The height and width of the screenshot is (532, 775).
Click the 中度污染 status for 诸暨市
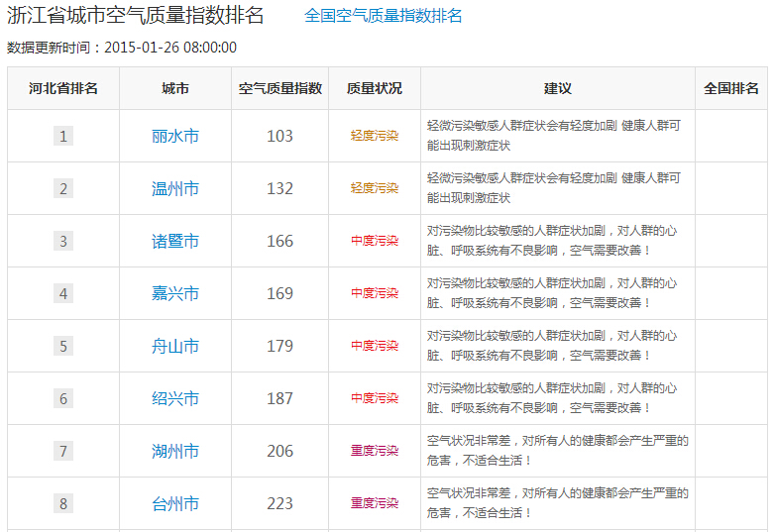(375, 241)
